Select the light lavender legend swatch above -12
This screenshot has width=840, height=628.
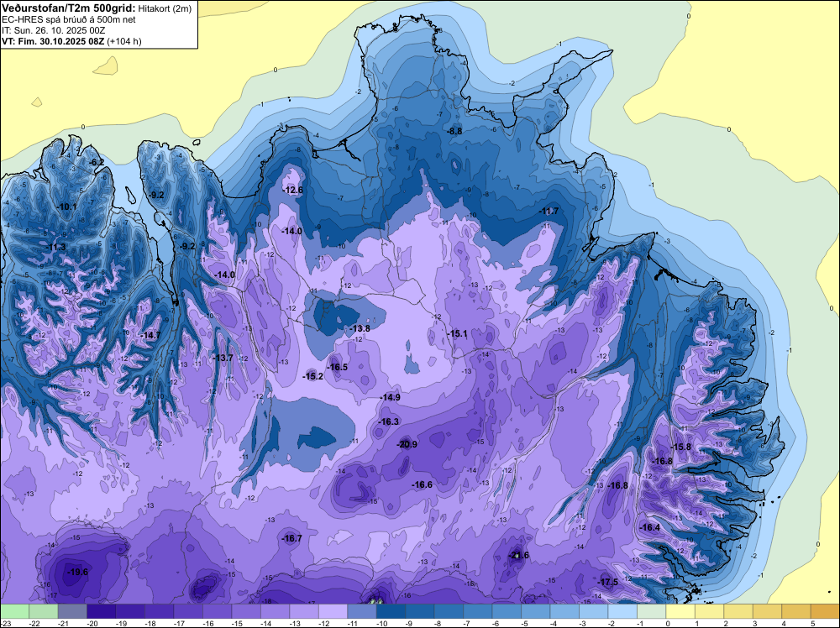point(333,611)
